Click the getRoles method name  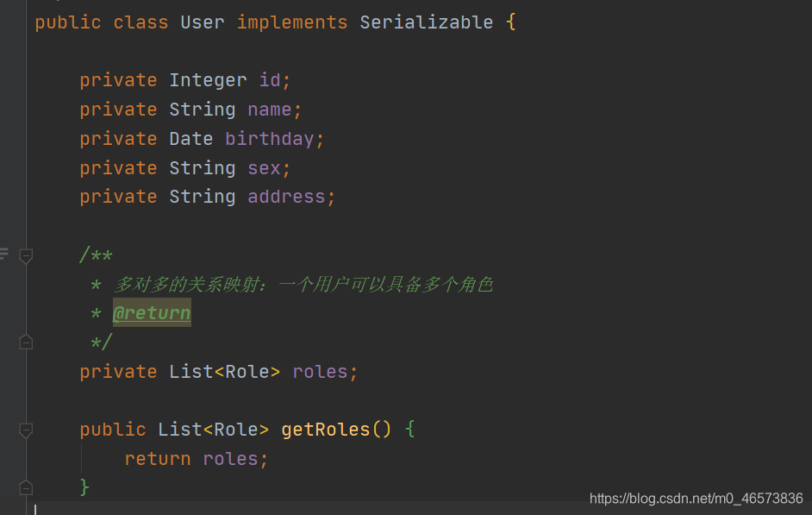[x=326, y=430]
